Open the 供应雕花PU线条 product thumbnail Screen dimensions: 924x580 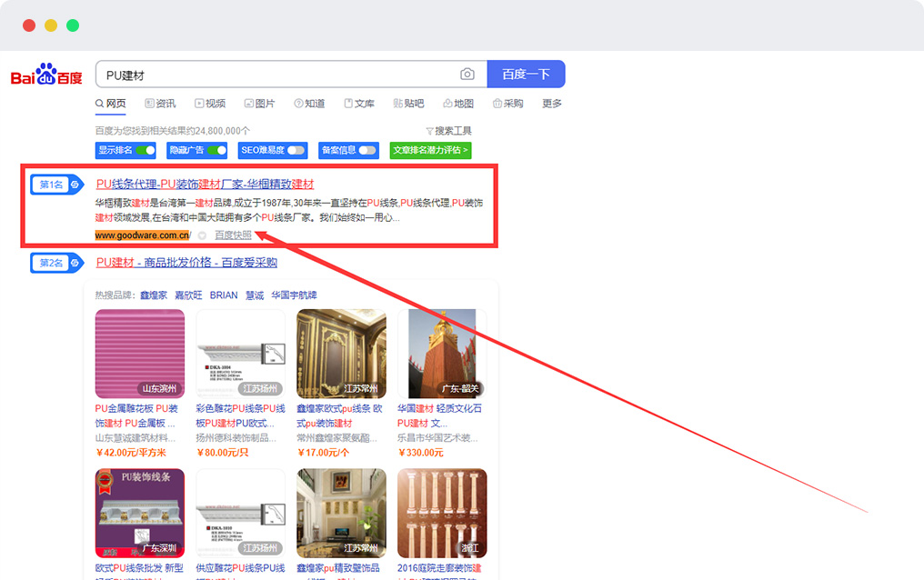240,514
